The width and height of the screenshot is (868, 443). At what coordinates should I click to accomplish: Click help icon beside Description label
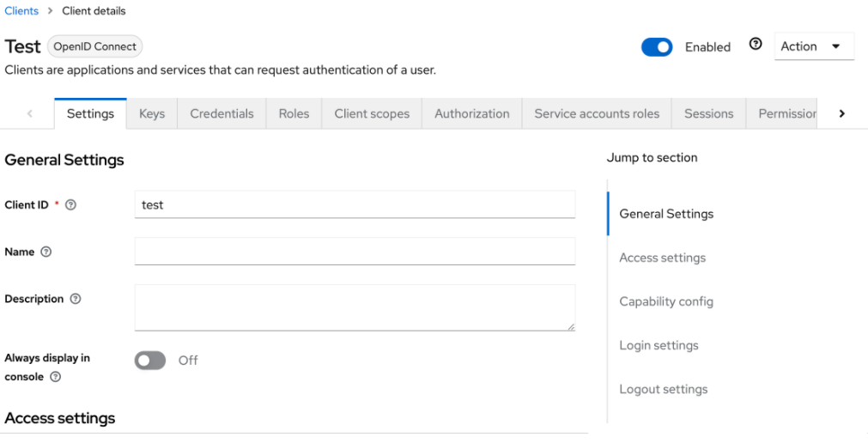(76, 300)
